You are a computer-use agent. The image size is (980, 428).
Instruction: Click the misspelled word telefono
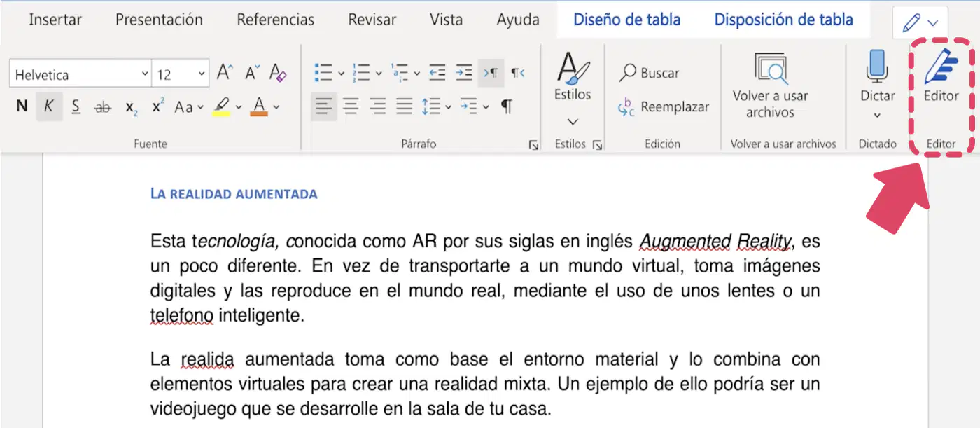coord(182,315)
